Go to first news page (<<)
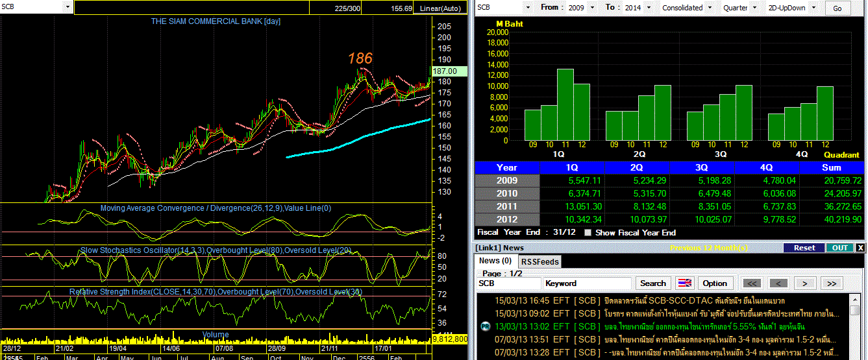 pyautogui.click(x=751, y=283)
